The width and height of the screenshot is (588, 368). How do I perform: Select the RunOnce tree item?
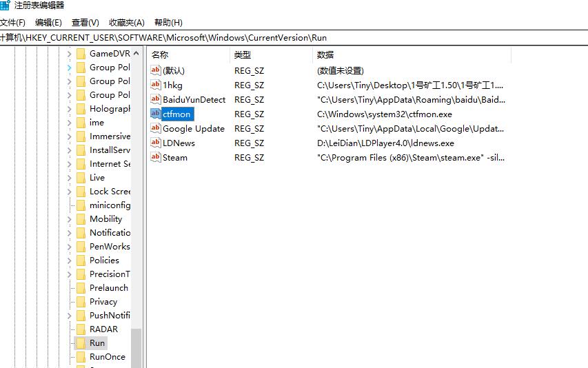pos(108,357)
